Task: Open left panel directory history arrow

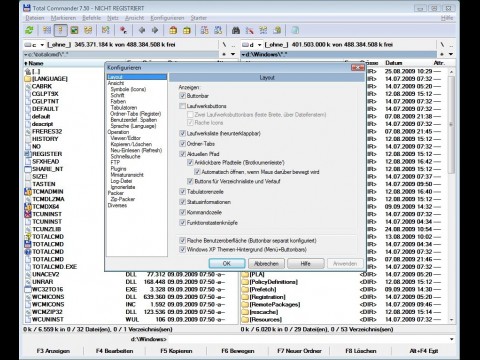Action: coord(233,54)
